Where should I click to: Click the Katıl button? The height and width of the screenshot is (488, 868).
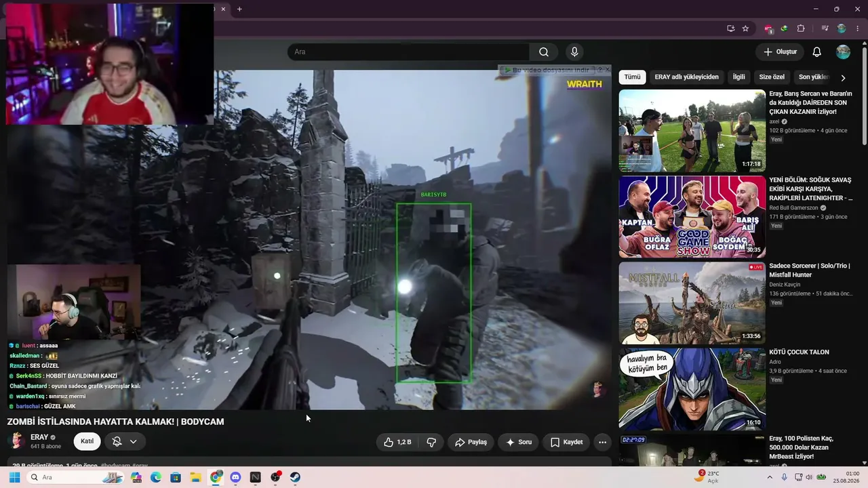[87, 442]
